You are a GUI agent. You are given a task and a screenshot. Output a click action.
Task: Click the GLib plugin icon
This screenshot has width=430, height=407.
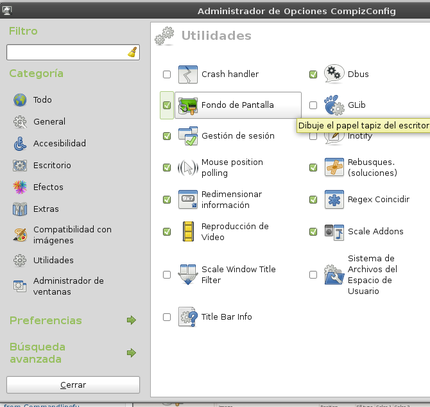point(334,105)
